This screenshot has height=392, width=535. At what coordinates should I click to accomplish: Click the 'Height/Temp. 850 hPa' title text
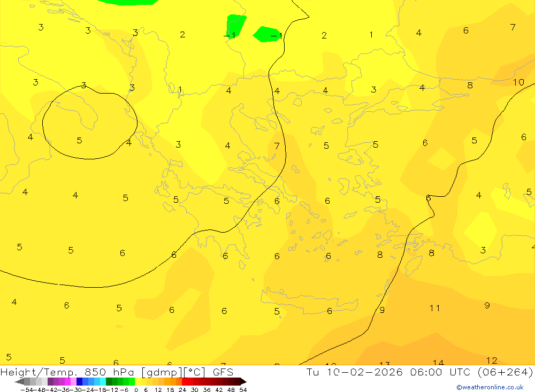tap(68, 372)
